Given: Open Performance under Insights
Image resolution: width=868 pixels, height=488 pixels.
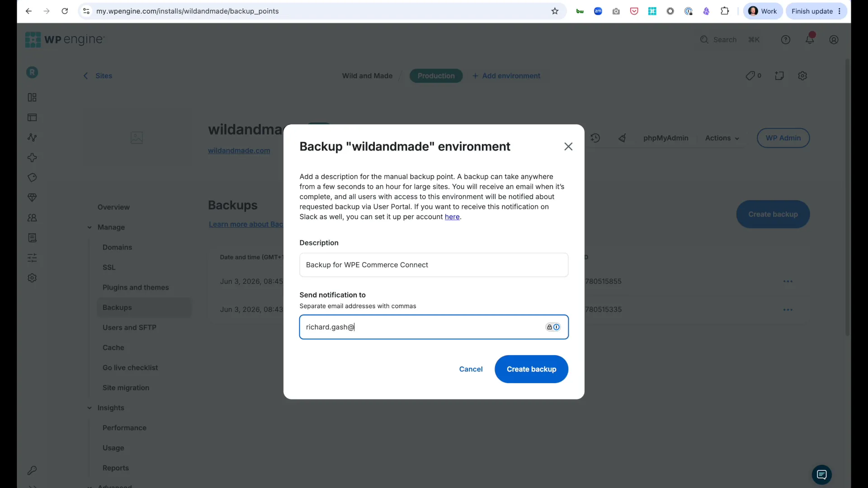Looking at the screenshot, I should 124,428.
